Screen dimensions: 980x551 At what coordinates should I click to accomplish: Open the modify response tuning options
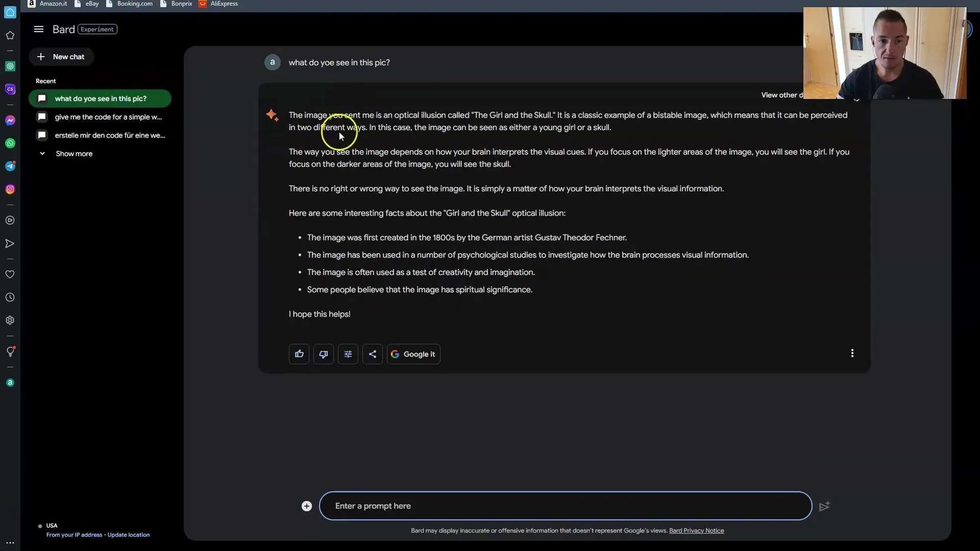click(x=348, y=354)
